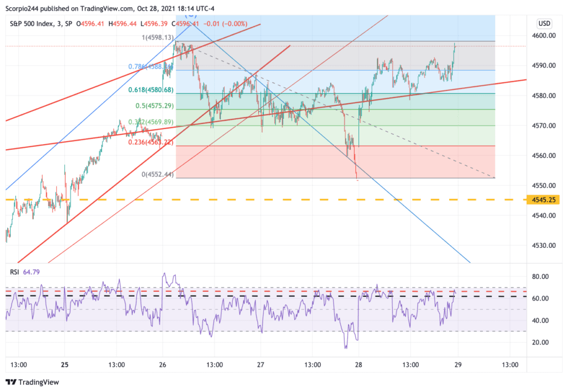Click the RSI 80.00 axis label
This screenshot has width=568, height=392.
540,277
